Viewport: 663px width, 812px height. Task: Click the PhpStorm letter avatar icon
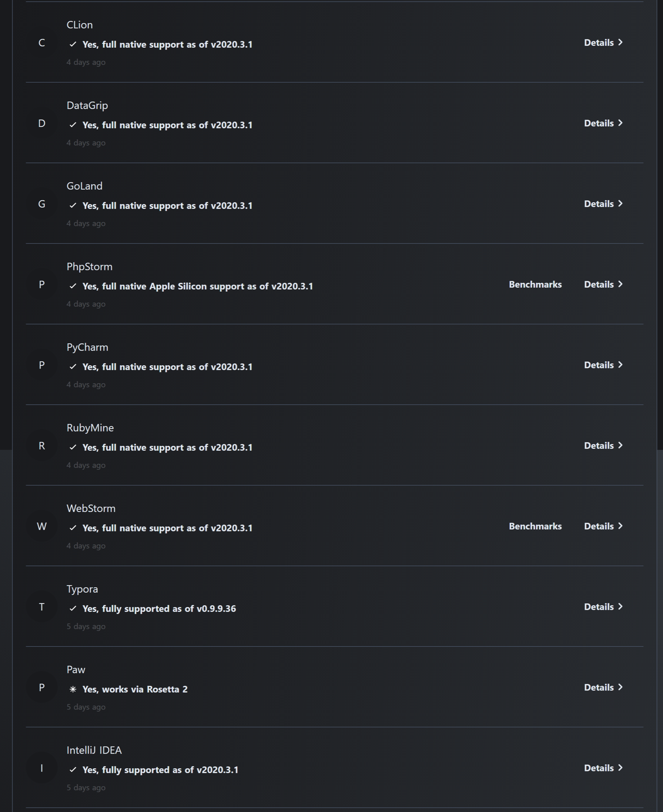click(x=42, y=285)
